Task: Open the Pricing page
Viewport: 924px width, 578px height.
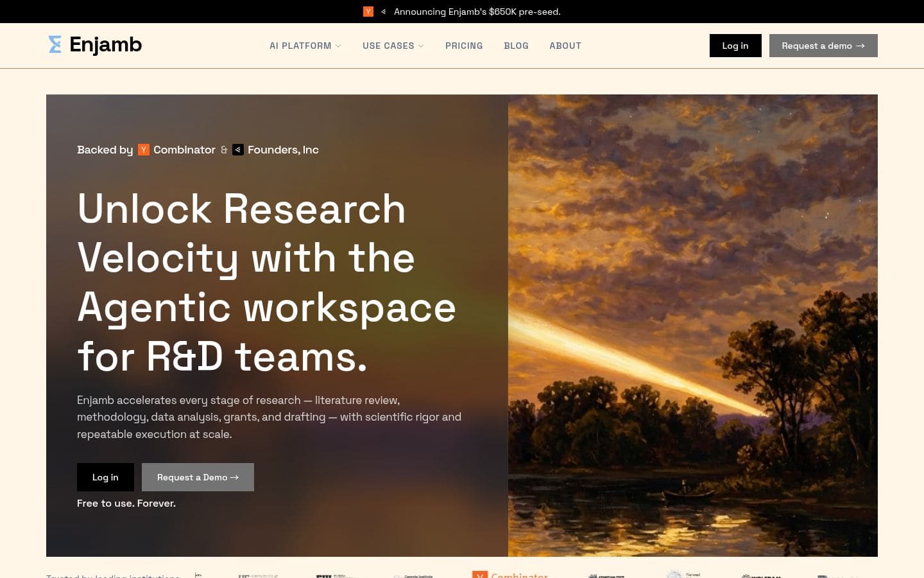Action: (x=464, y=46)
